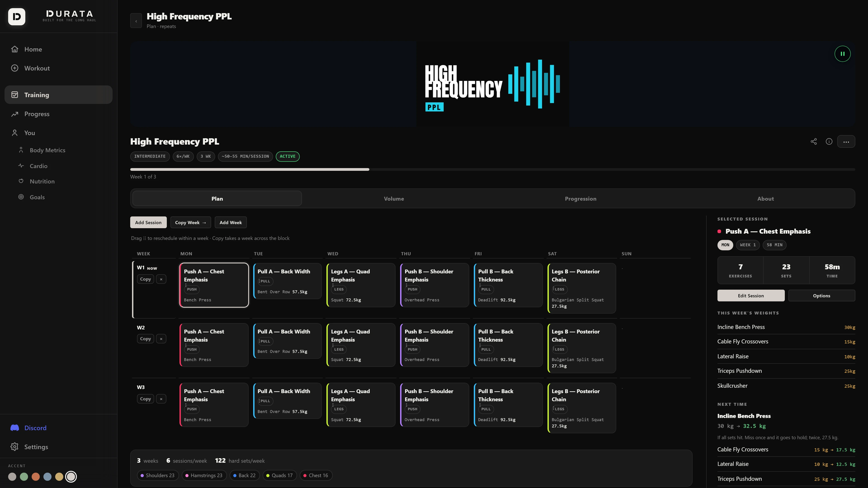Click Add Week
The width and height of the screenshot is (868, 488).
pyautogui.click(x=231, y=222)
